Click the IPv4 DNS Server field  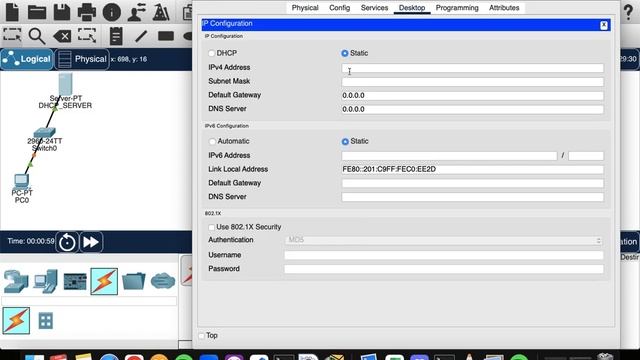coord(472,109)
